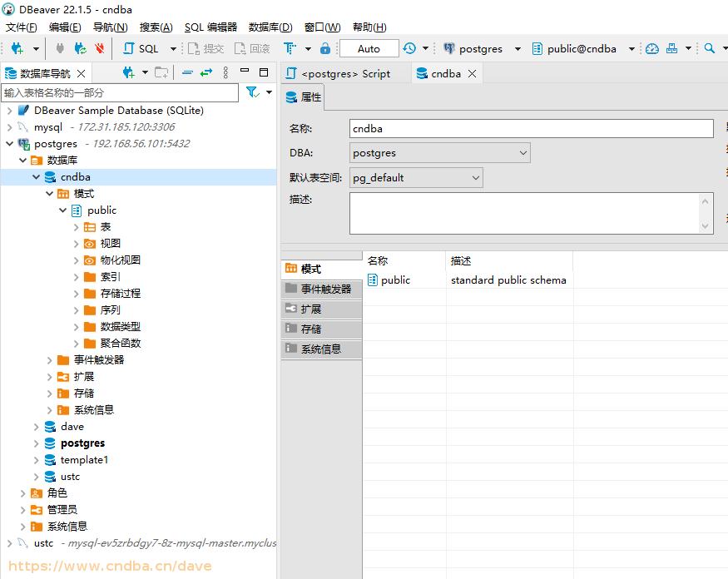Open the transaction mode dropdown arrow
The width and height of the screenshot is (728, 579).
point(308,48)
